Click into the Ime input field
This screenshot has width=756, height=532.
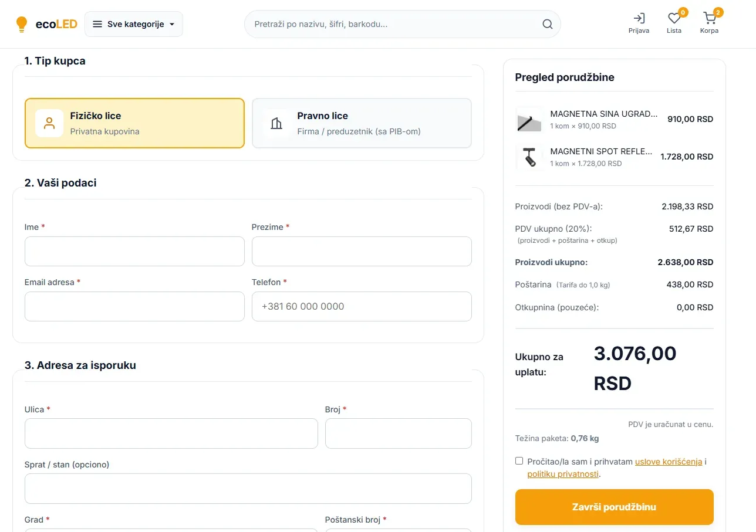coord(134,251)
